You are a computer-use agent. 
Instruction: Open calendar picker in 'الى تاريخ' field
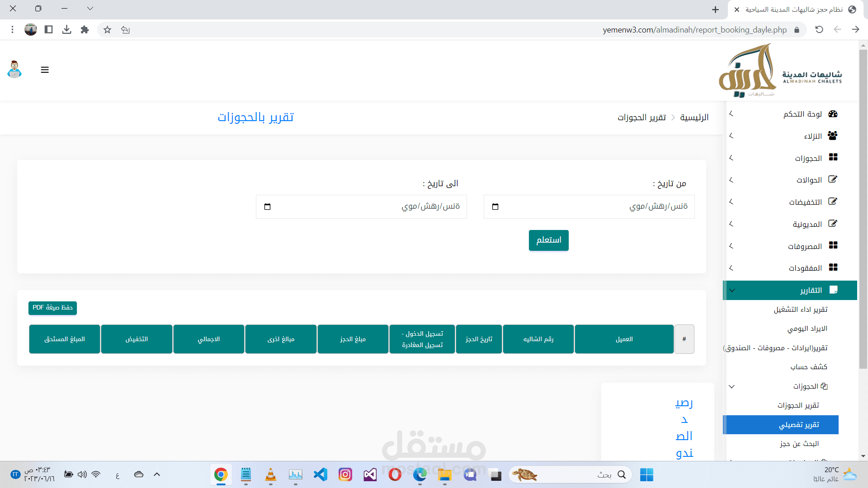point(268,206)
